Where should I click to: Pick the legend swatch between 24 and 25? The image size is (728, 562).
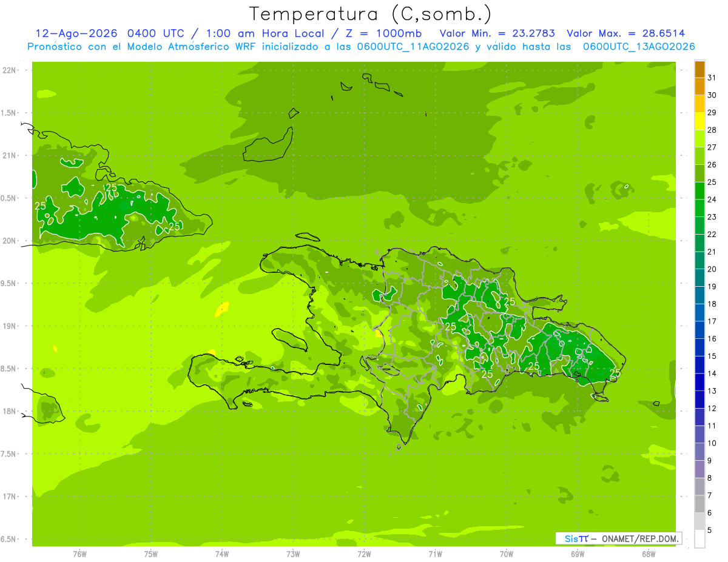pos(699,190)
